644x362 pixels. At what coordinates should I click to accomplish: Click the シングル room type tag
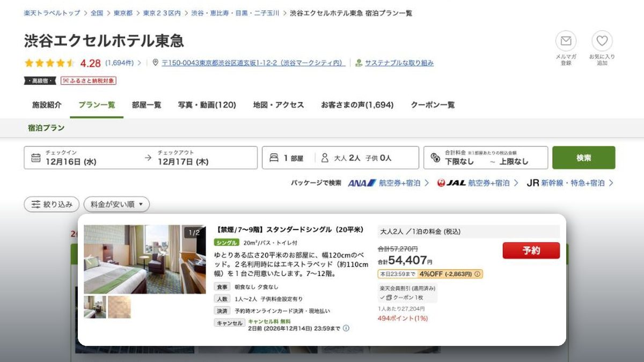pos(226,243)
